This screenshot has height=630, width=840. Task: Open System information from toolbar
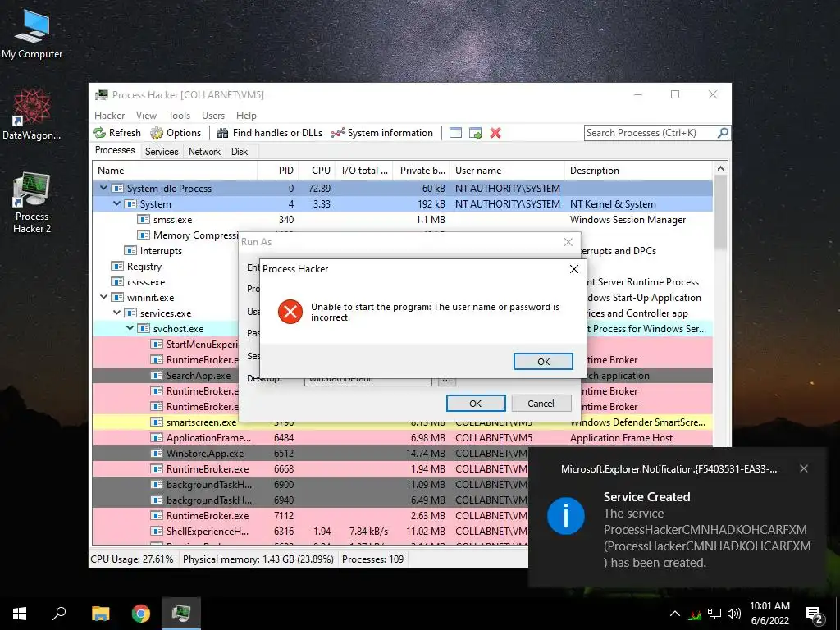[382, 133]
